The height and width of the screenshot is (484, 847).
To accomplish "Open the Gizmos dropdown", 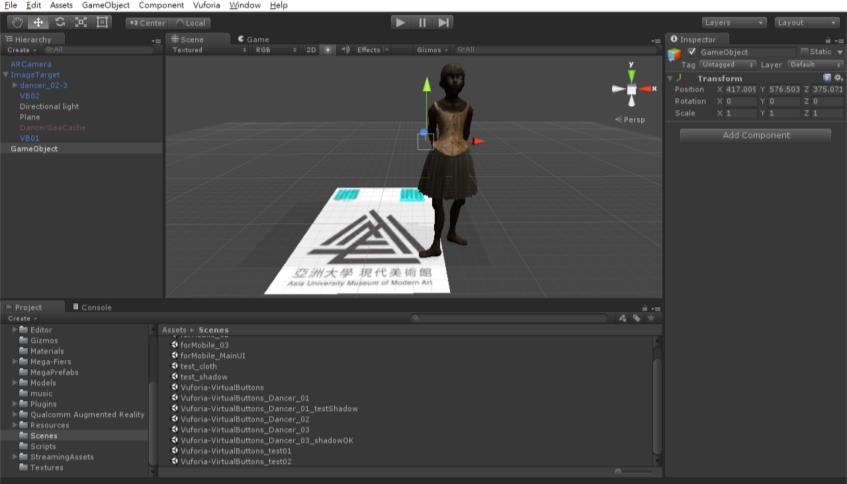I will pyautogui.click(x=432, y=50).
